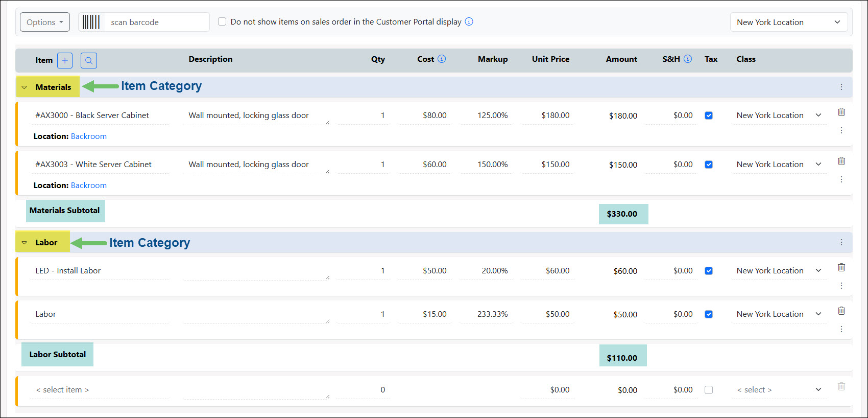Viewport: 868px width, 418px height.
Task: Open more options for the $15.00 Labor row
Action: [x=841, y=329]
